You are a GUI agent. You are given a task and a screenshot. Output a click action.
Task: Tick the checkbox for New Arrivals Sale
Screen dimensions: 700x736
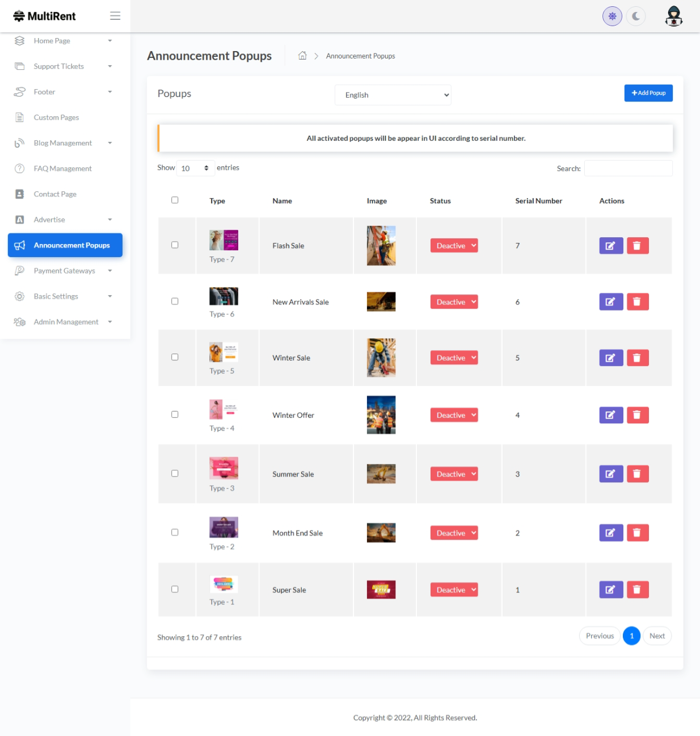(175, 301)
